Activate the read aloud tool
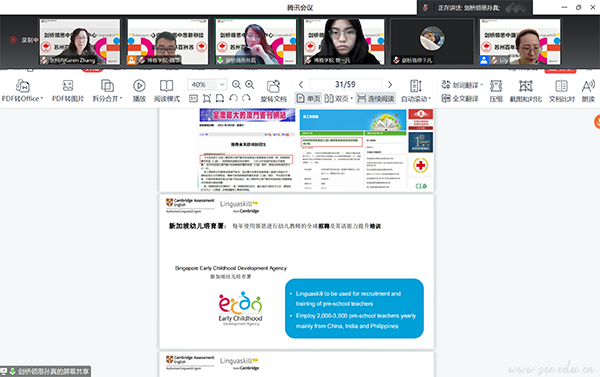600x377 pixels. click(x=588, y=91)
